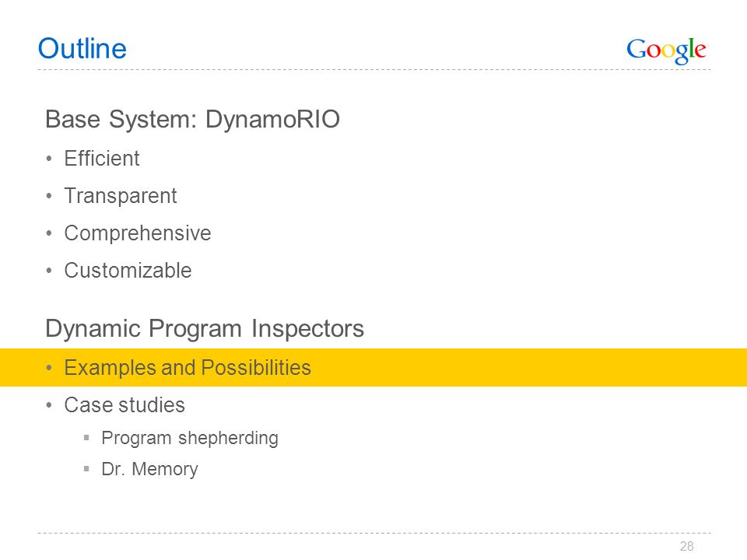Click the Case studies bullet

(x=124, y=405)
